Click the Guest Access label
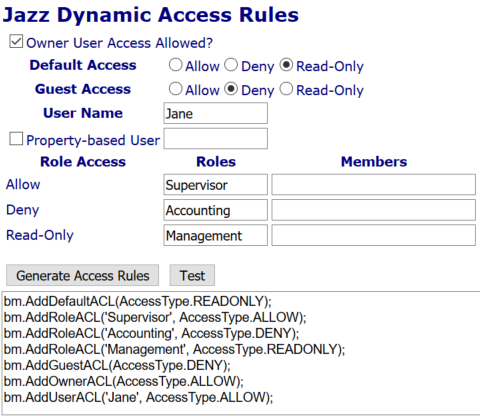 (x=83, y=89)
